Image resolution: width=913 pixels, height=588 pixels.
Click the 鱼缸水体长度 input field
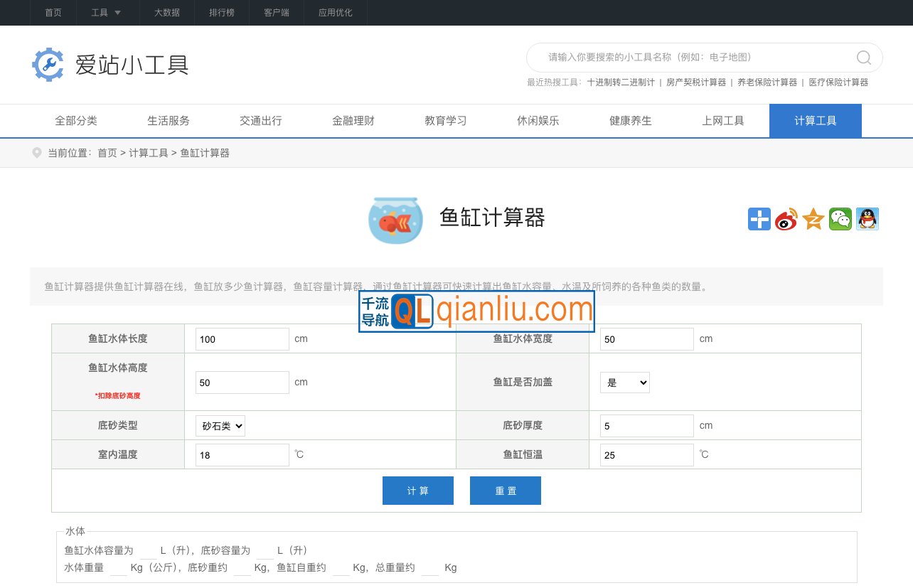point(242,339)
